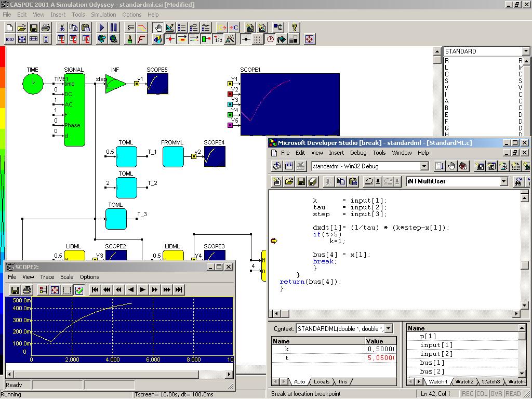This screenshot has height=399, width=532.
Task: Click the Save All icon in Developer Studio
Action: [x=312, y=182]
